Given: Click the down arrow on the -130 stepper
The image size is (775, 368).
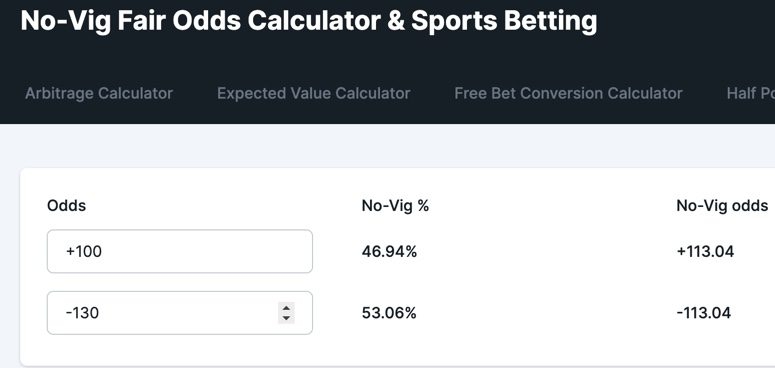Looking at the screenshot, I should 286,318.
